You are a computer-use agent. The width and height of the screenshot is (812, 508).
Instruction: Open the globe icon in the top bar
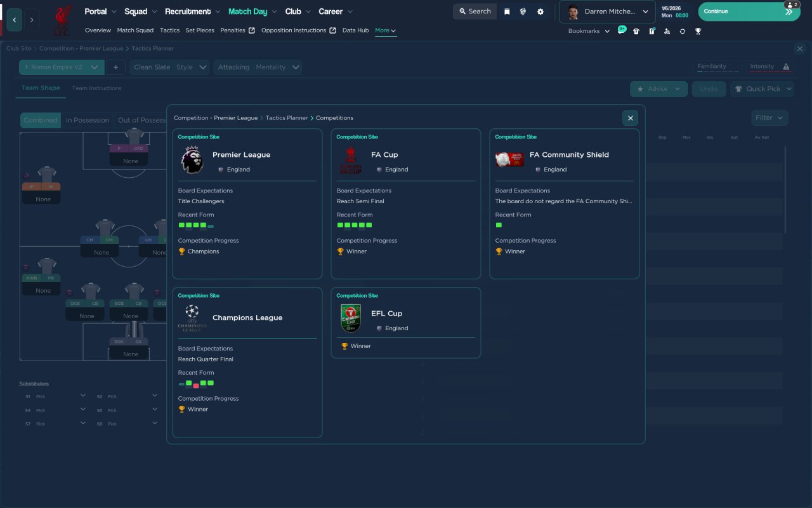click(x=523, y=11)
